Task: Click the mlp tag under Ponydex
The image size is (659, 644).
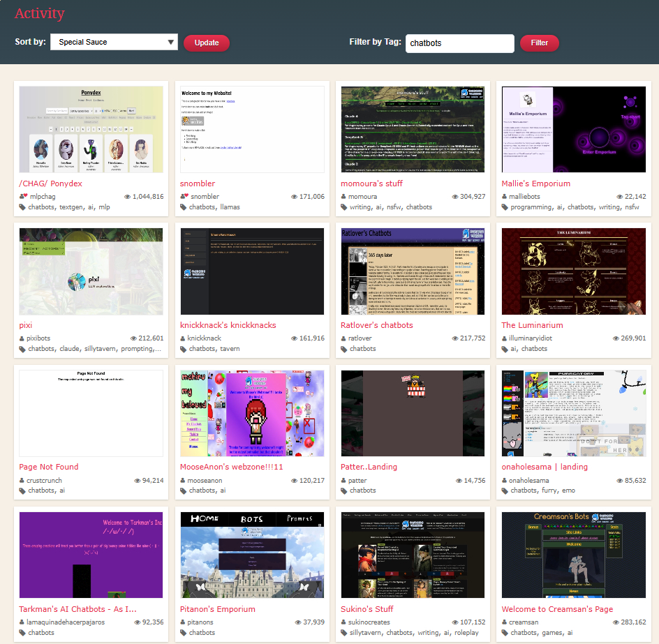Action: pos(104,207)
